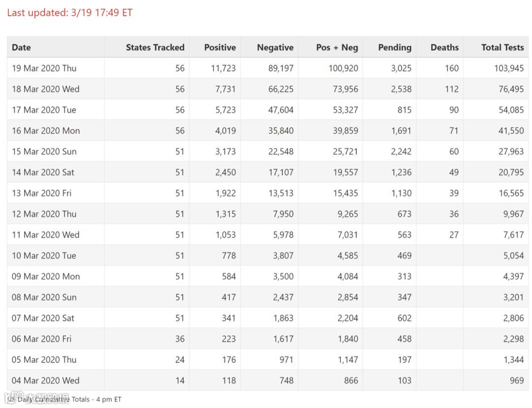The width and height of the screenshot is (532, 408).
Task: Click the States Tracked column header
Action: 155,48
